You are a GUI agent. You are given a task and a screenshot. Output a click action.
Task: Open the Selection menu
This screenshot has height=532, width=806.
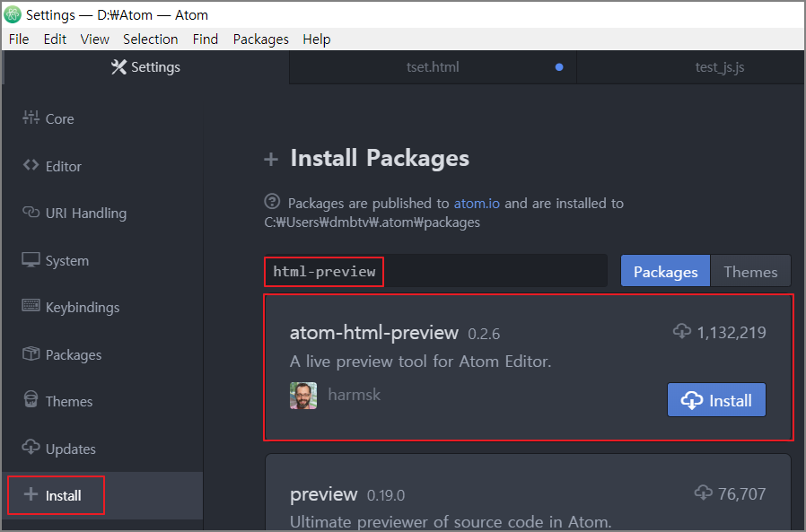(151, 39)
